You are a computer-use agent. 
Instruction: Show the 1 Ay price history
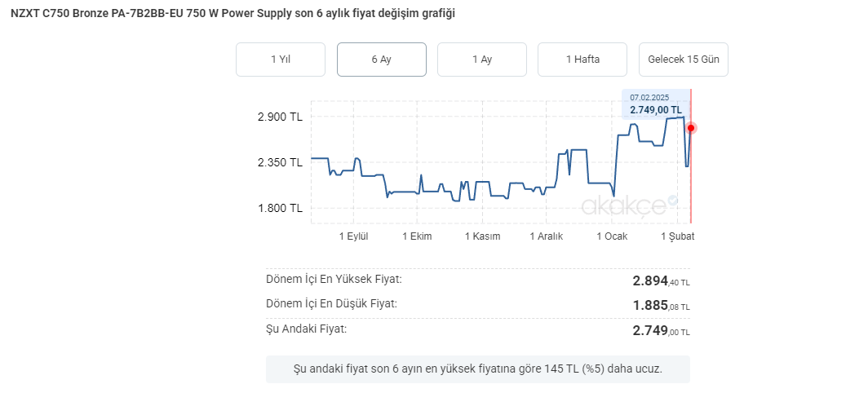tap(481, 60)
